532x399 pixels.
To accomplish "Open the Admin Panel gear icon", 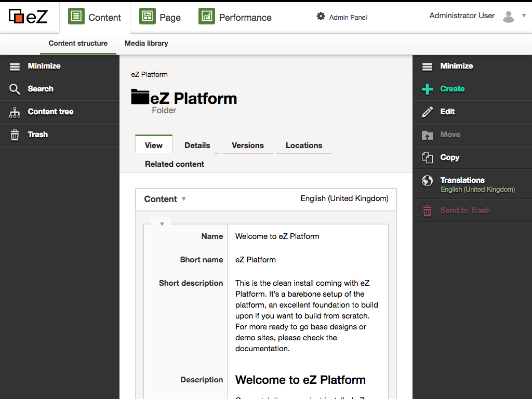I will pyautogui.click(x=320, y=17).
